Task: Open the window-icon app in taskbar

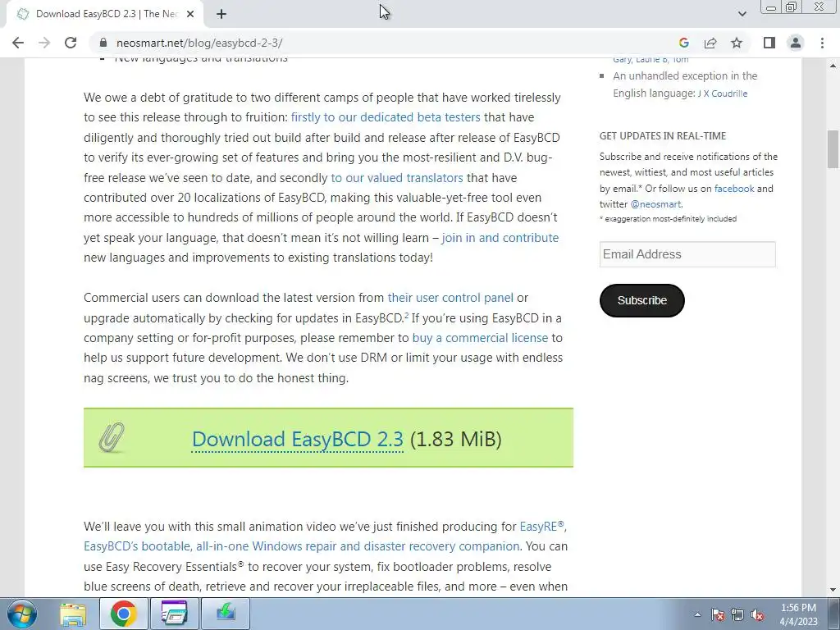Action: coord(174,614)
